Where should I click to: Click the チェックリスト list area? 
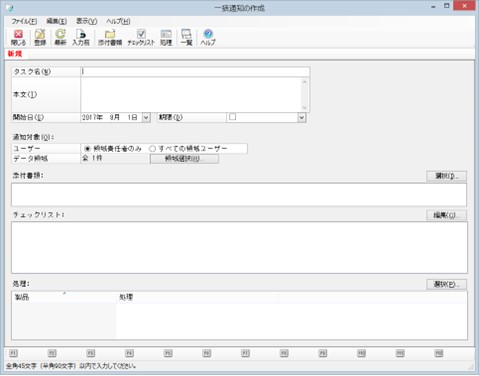tap(239, 248)
